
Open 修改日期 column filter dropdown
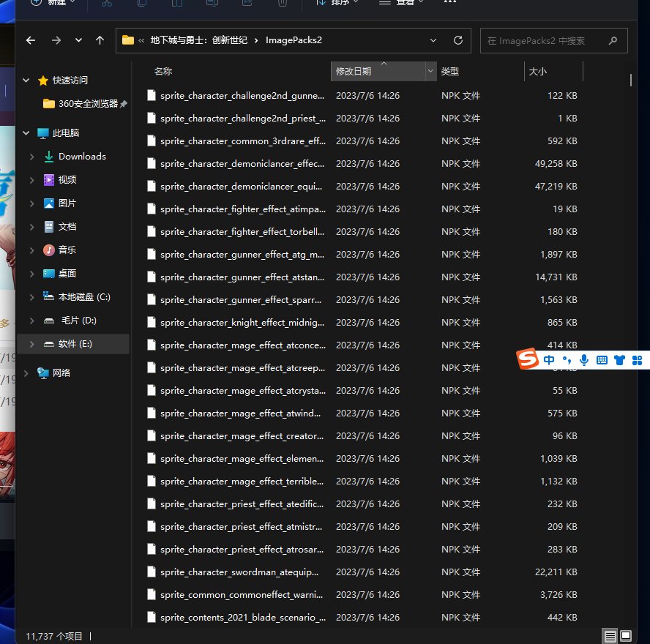point(430,71)
